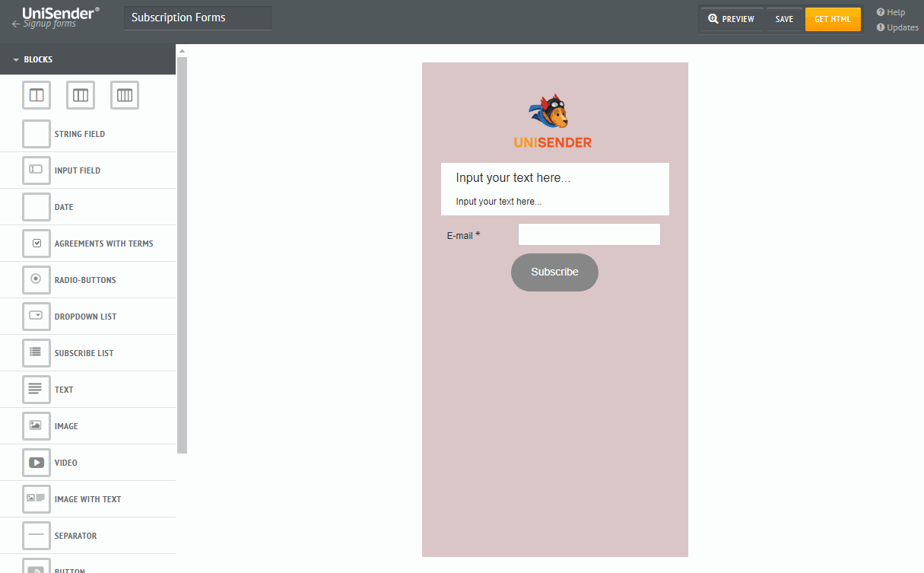Click the Input Field block icon
The width and height of the screenshot is (924, 573).
coord(37,170)
